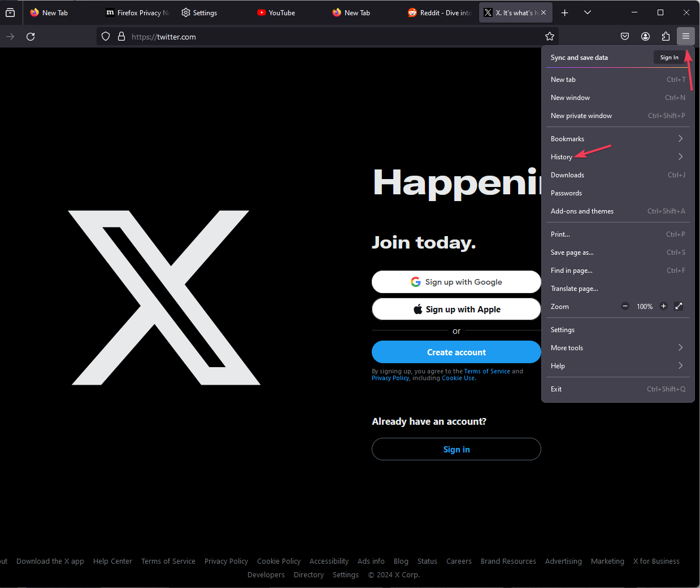
Task: Go forward one page
Action: point(10,37)
